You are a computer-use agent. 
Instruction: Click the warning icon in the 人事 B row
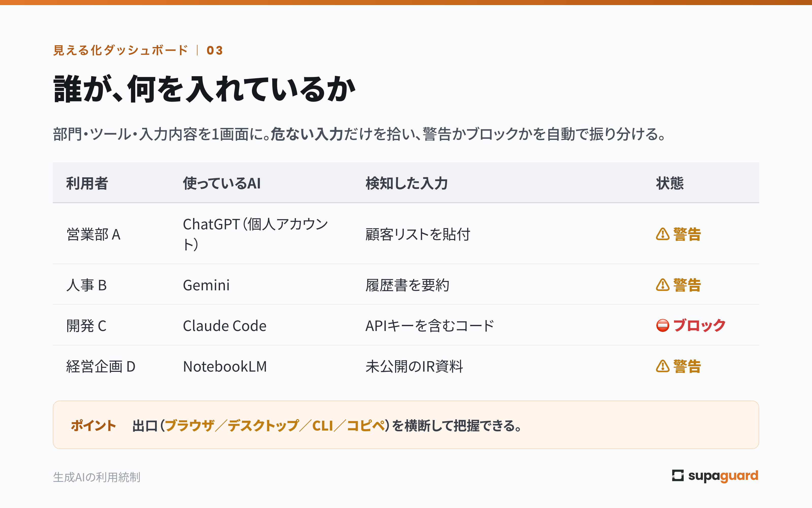662,285
